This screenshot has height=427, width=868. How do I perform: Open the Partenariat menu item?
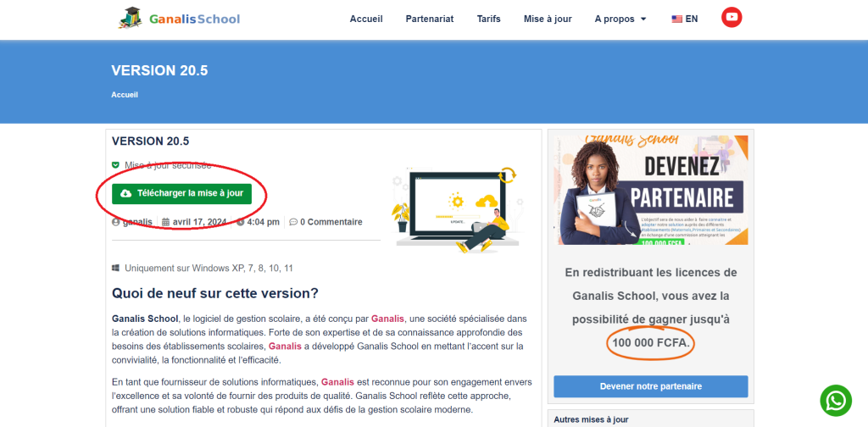pos(430,19)
